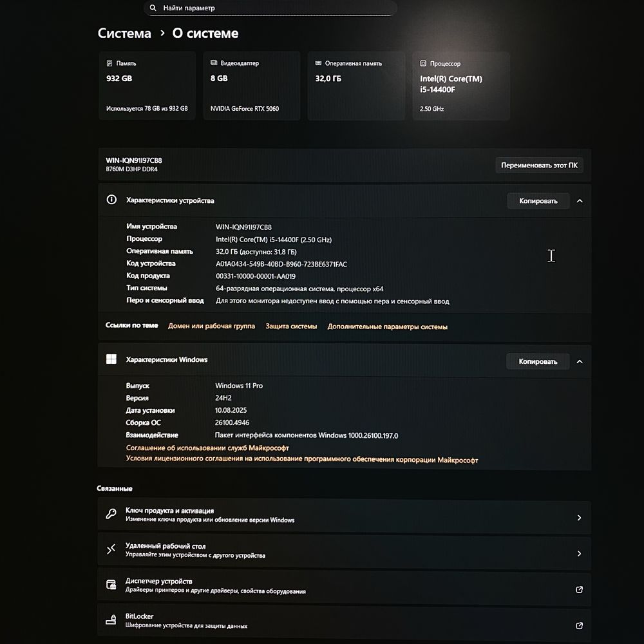Viewport: 644px width, 644px height.
Task: Click the PC name 'WIN-IQN91I97CB8' header
Action: [134, 160]
